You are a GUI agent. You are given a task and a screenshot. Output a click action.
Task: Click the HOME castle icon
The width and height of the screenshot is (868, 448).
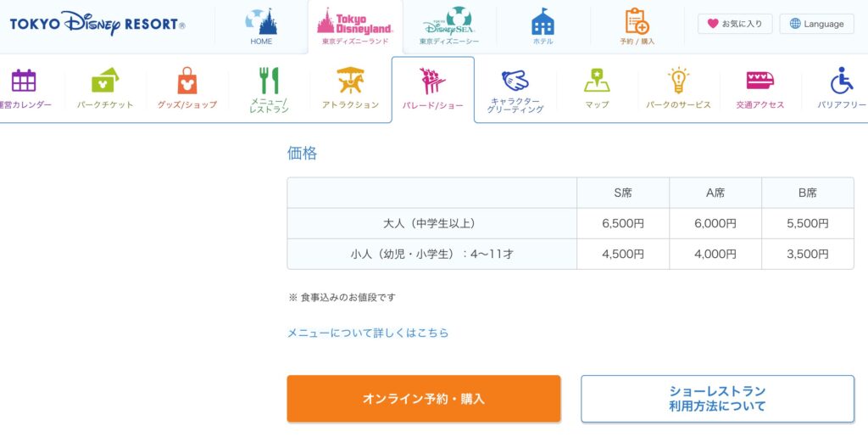point(261,22)
